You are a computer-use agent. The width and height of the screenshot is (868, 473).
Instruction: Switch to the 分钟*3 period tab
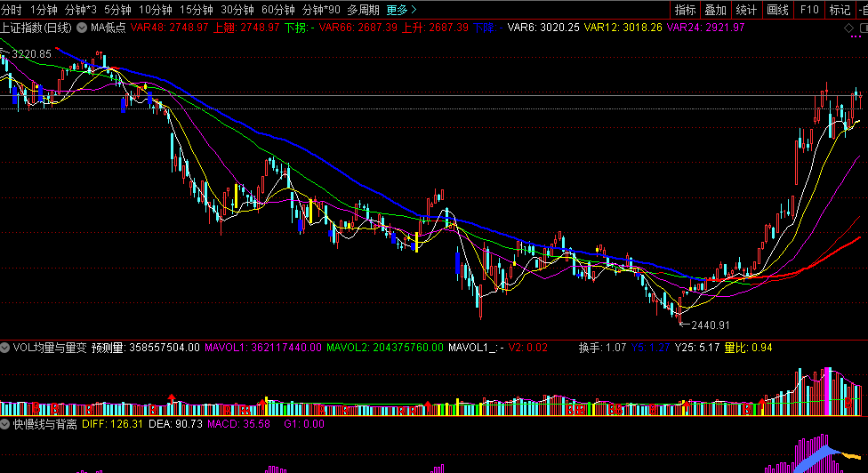(81, 10)
